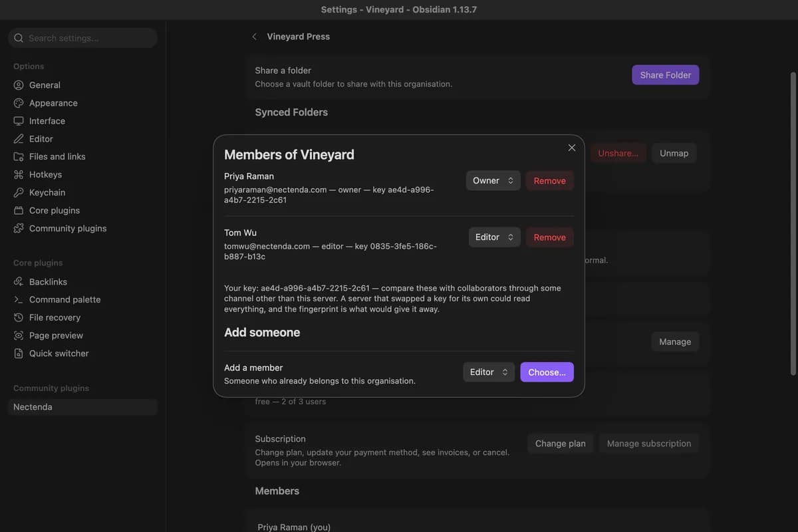Open General settings tab
Viewport: 798px width, 532px height.
[x=82, y=85]
